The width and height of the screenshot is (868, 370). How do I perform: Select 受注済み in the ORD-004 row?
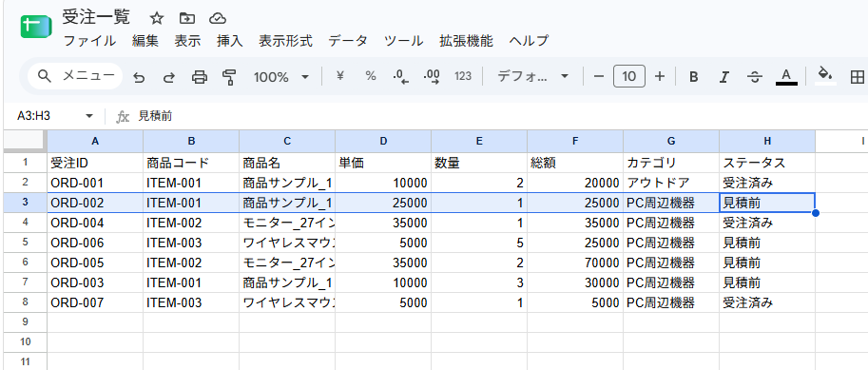point(767,223)
